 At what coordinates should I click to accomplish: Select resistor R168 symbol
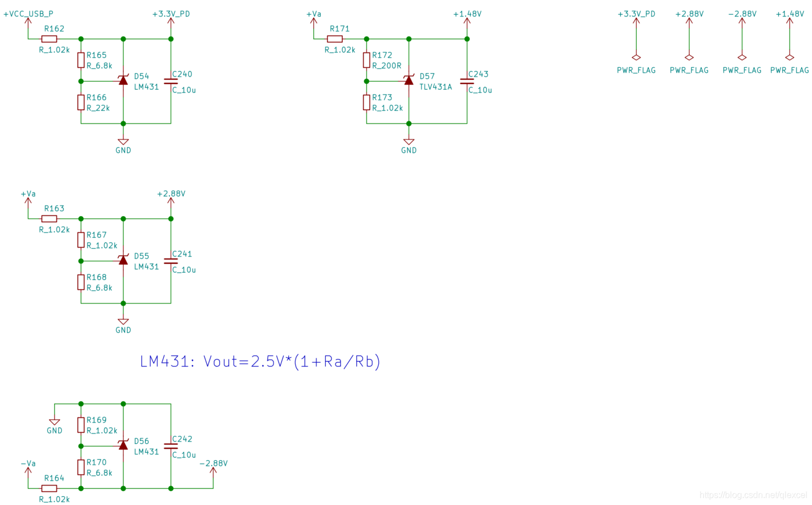[x=81, y=282]
